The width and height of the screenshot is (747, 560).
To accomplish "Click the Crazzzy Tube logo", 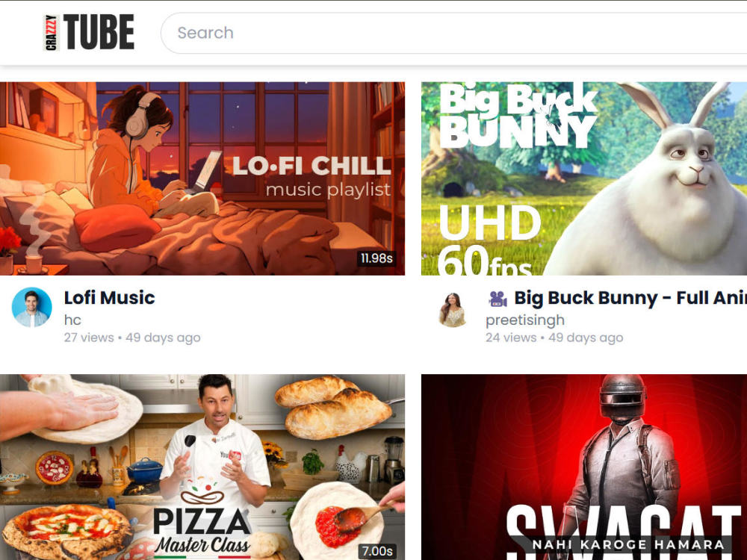I will click(89, 32).
